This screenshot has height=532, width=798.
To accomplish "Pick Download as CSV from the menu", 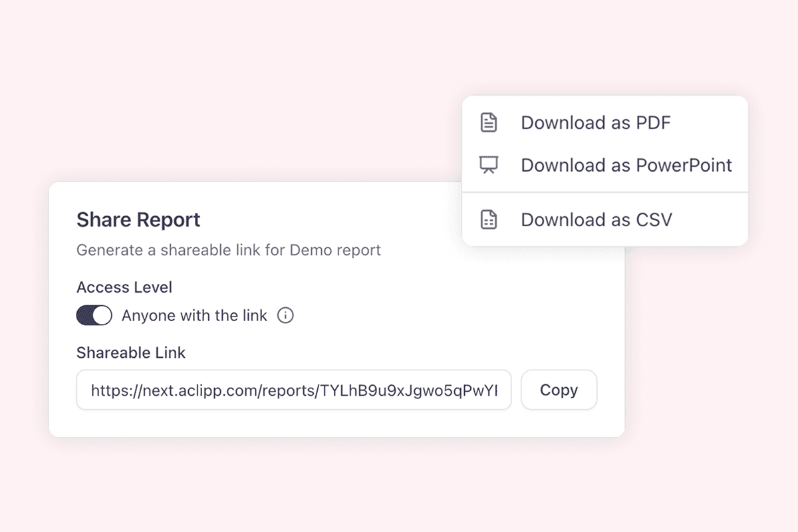I will 598,219.
